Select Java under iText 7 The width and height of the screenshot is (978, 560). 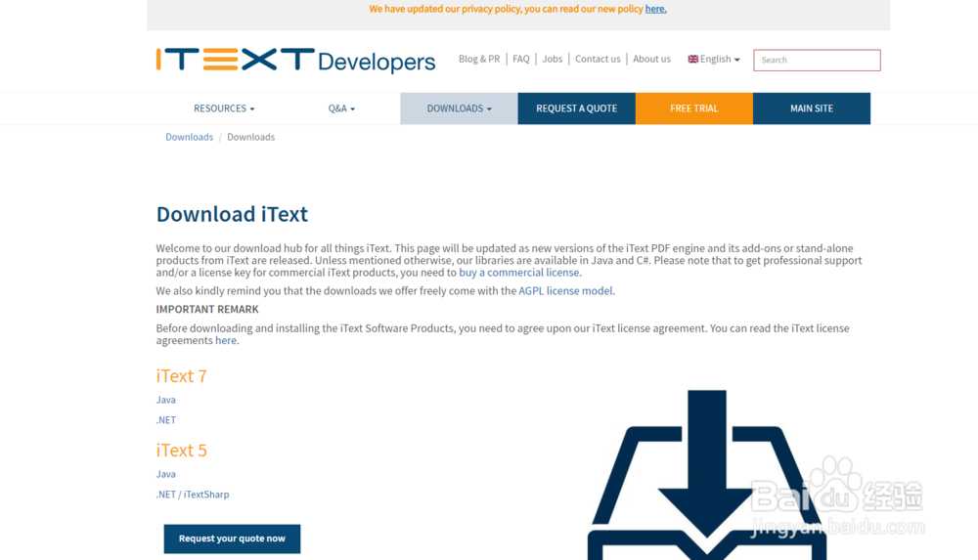pos(166,400)
